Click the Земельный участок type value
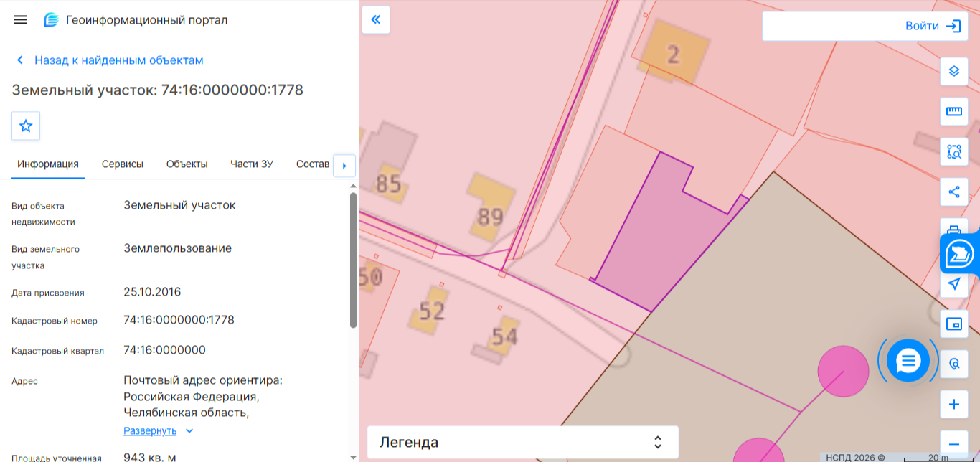Screen dimensions: 980x462 tap(179, 205)
